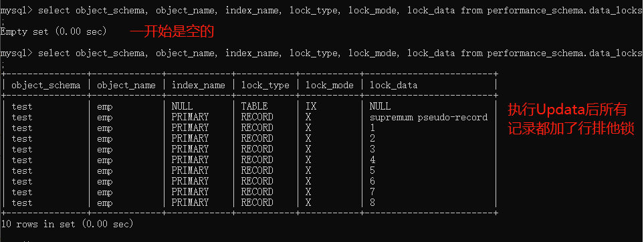Click lock_data value 1

tap(372, 128)
